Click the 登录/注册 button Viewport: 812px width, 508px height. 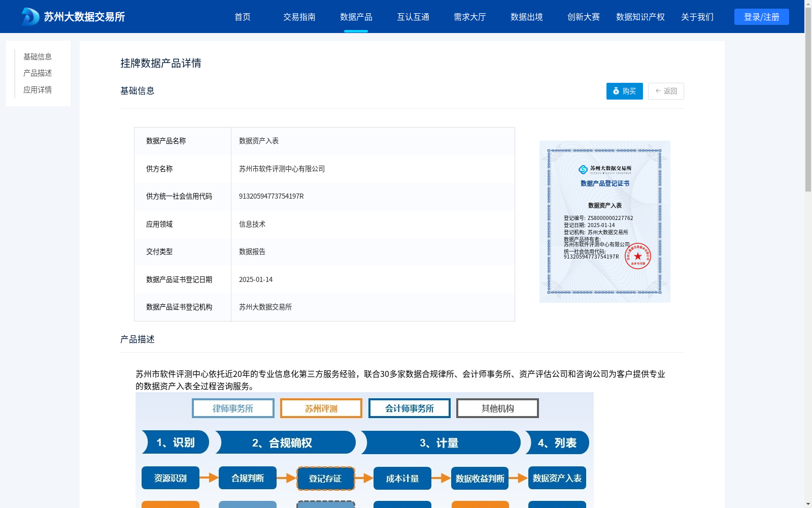click(762, 17)
